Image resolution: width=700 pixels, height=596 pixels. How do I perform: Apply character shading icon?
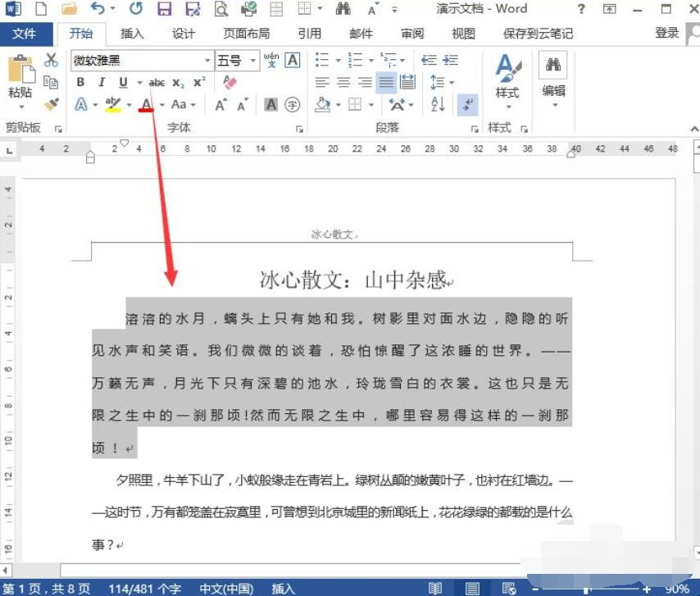click(x=271, y=105)
